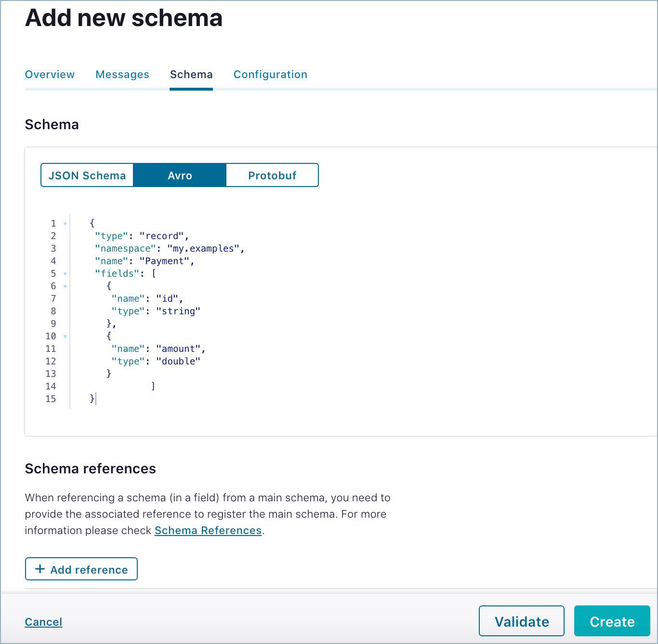
Task: Select the Avro schema format
Action: click(x=180, y=175)
